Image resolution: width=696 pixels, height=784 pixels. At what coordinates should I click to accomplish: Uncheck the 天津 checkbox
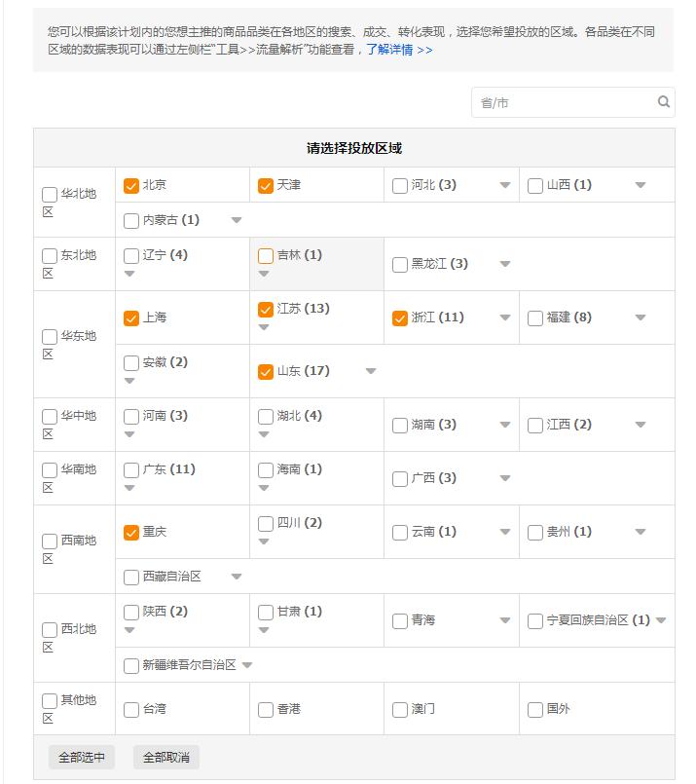(x=266, y=185)
